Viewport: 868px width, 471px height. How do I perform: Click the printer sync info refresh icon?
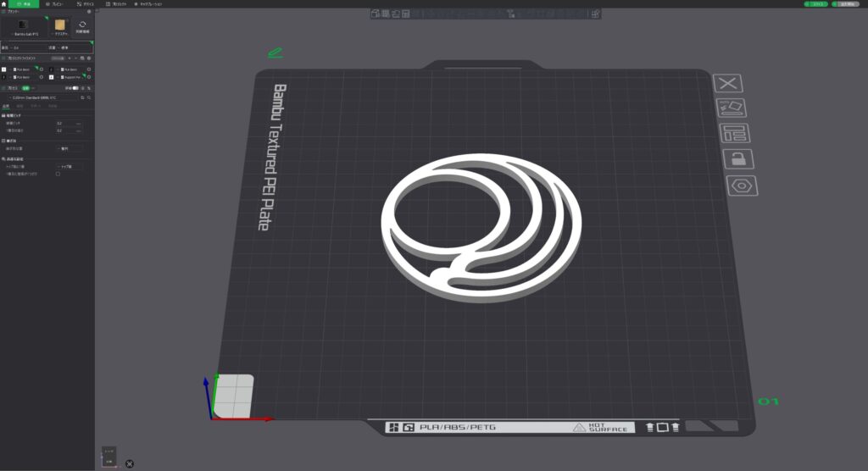tap(82, 25)
